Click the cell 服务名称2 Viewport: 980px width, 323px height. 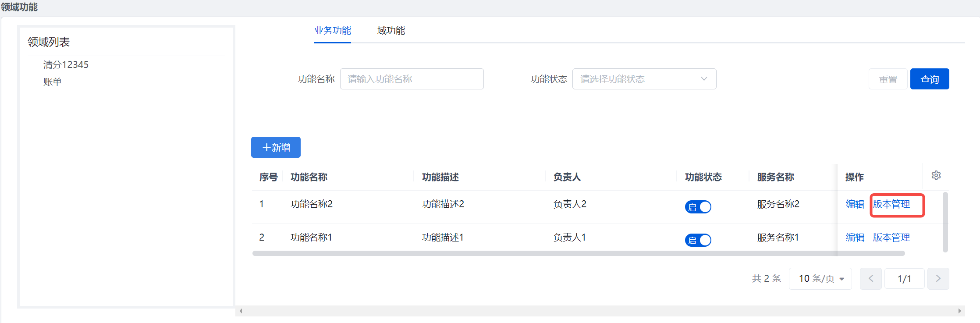click(778, 204)
